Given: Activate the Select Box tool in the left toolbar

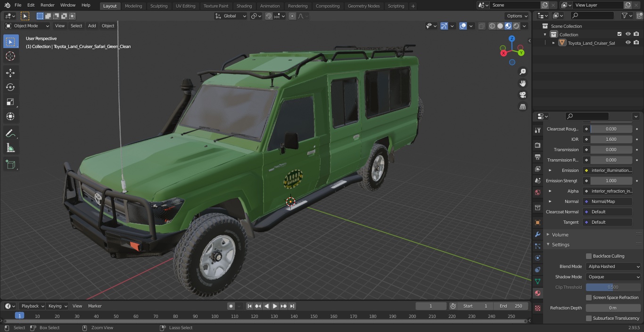Looking at the screenshot, I should click(10, 41).
